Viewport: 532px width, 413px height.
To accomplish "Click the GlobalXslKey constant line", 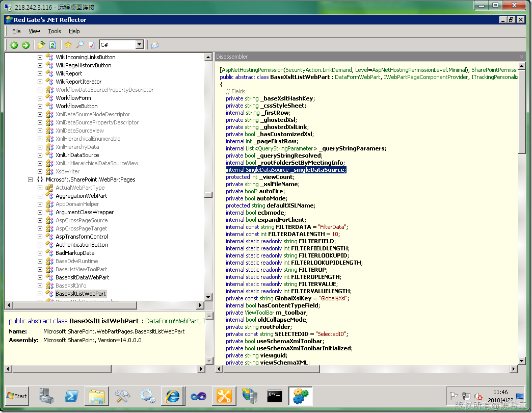I will pos(287,298).
